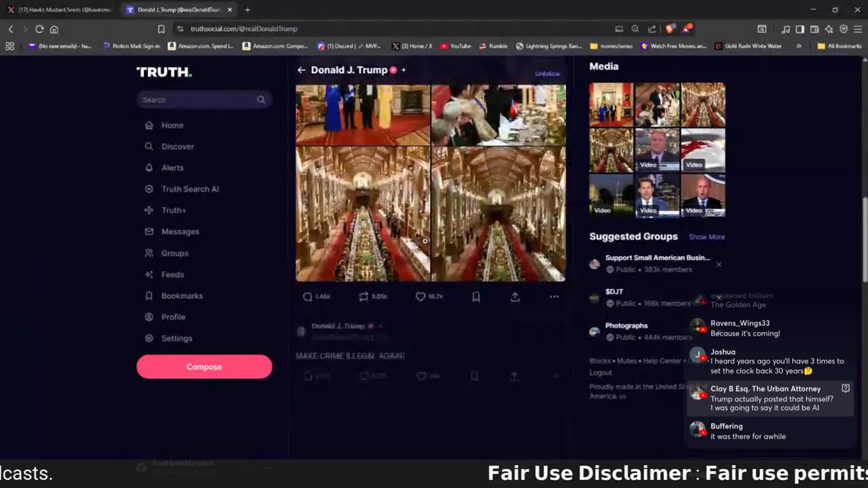868x488 pixels.
Task: Bookmark the banquet photos post
Action: (476, 297)
